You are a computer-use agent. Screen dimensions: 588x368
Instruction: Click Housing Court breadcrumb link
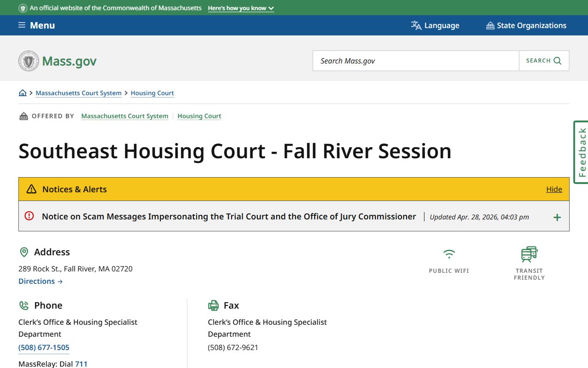coord(152,93)
